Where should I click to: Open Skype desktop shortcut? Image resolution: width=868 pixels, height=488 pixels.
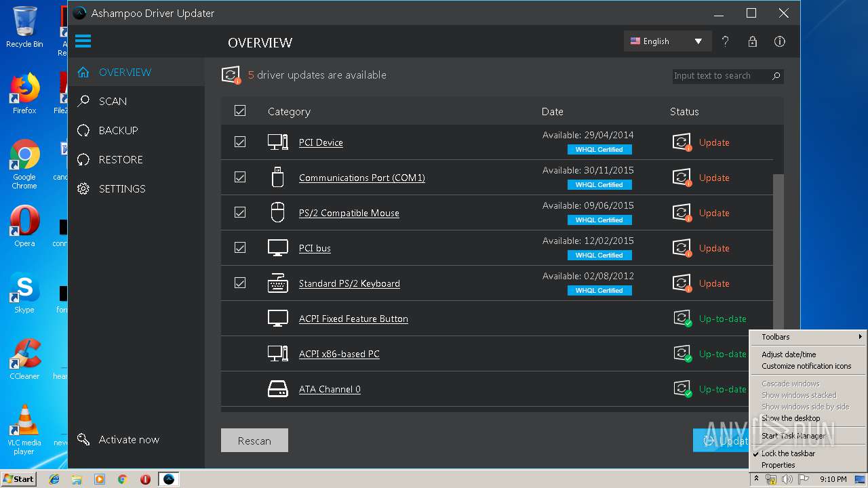point(24,293)
